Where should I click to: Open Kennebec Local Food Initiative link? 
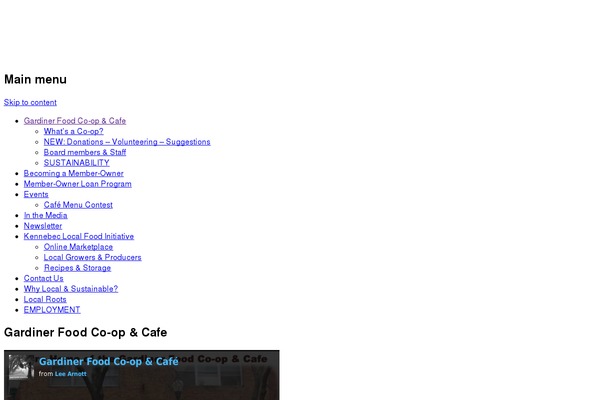(79, 237)
